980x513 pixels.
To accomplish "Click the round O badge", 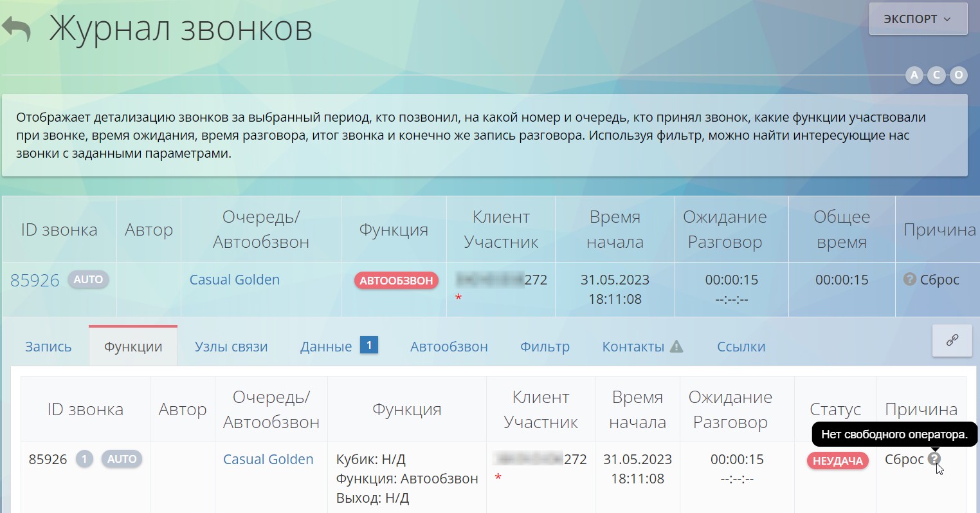I will coord(958,75).
